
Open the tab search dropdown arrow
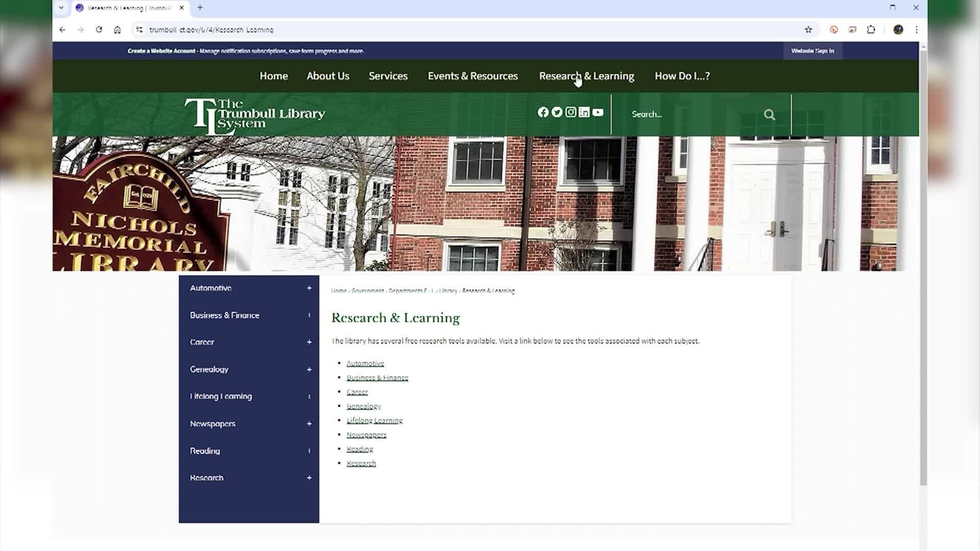point(61,8)
